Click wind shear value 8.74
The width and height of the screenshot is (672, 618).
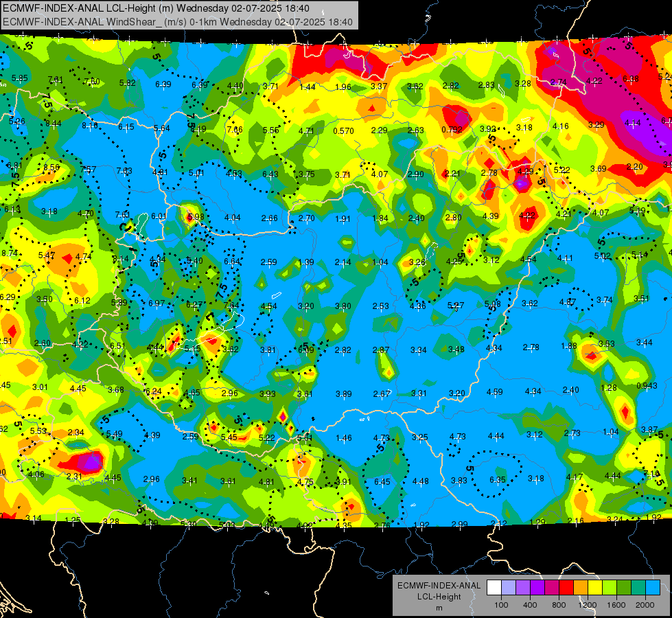pos(10,253)
